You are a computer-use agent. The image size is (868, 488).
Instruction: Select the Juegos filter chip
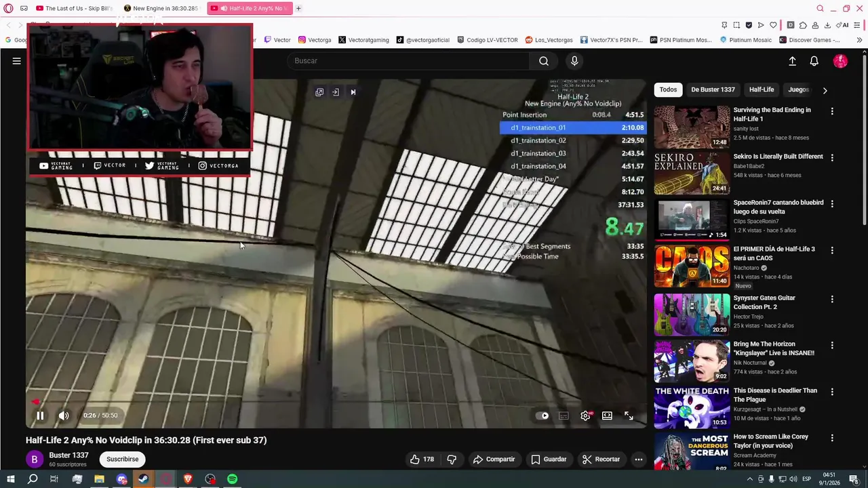798,89
